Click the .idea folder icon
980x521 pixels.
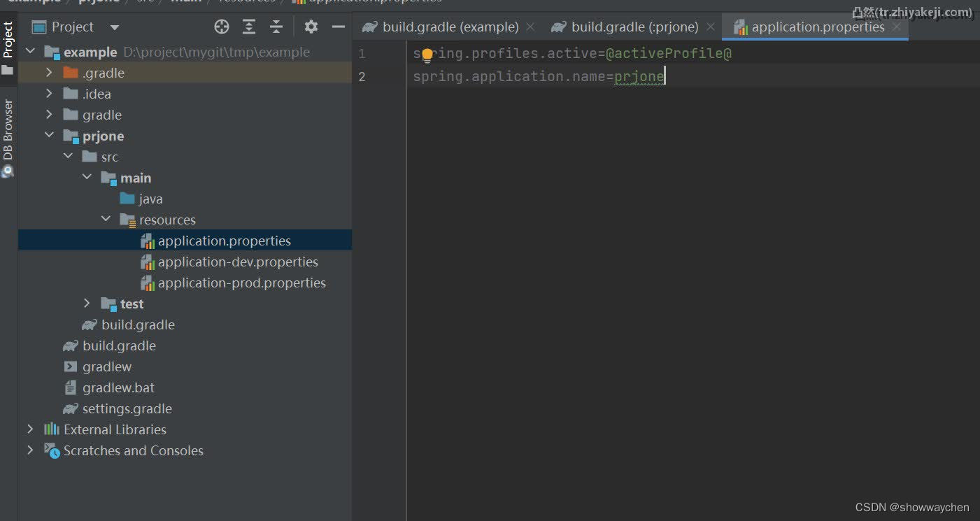[71, 94]
